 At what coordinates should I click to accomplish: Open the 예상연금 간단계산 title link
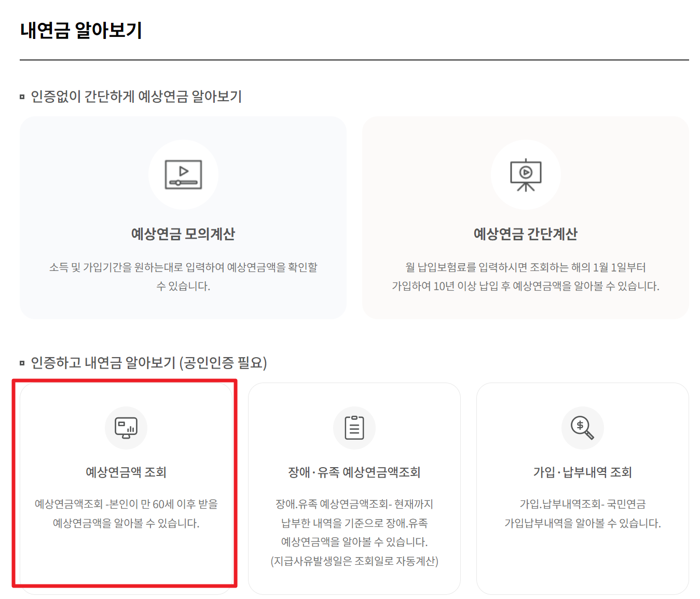526,234
